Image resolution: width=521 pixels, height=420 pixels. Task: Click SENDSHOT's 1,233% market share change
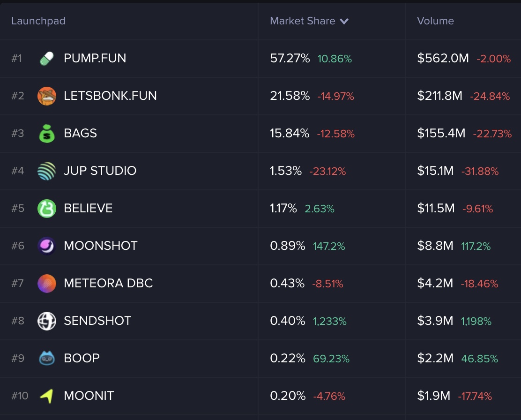point(330,321)
